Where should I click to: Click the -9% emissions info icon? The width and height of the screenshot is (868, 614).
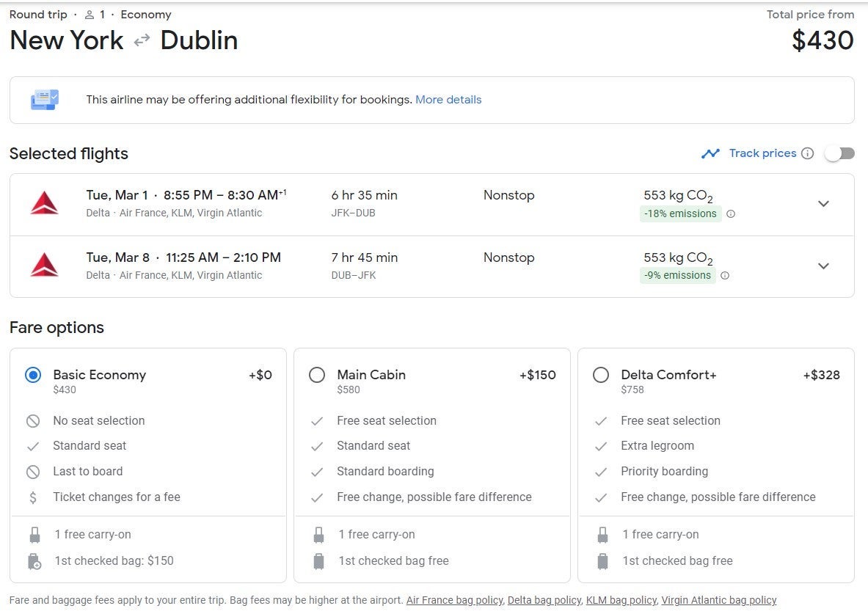coord(725,276)
